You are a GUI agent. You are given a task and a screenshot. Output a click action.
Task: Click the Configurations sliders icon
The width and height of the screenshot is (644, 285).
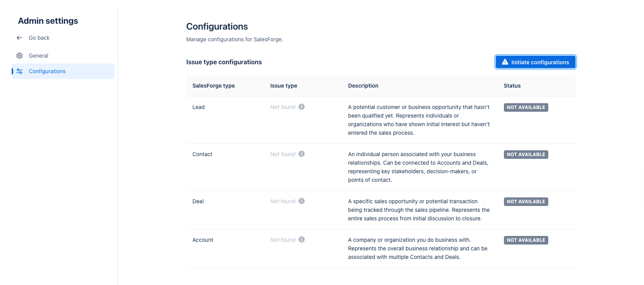coord(19,71)
